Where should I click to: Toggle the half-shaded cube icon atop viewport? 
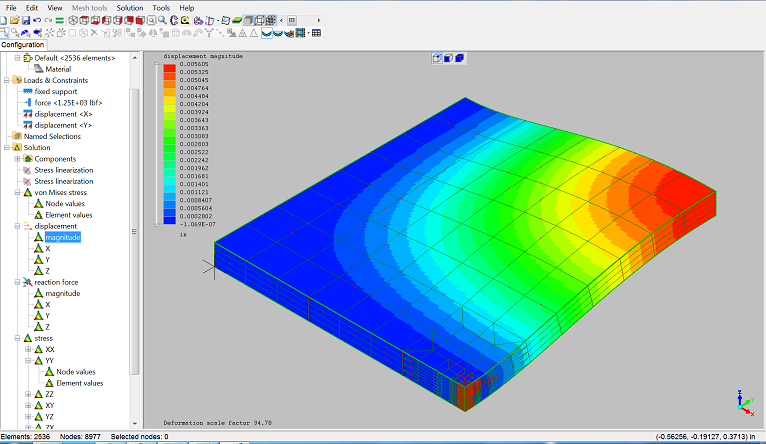click(x=448, y=58)
